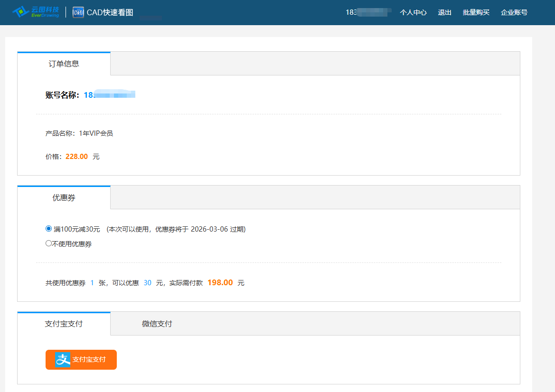Select the 优惠券 tab

(x=64, y=197)
